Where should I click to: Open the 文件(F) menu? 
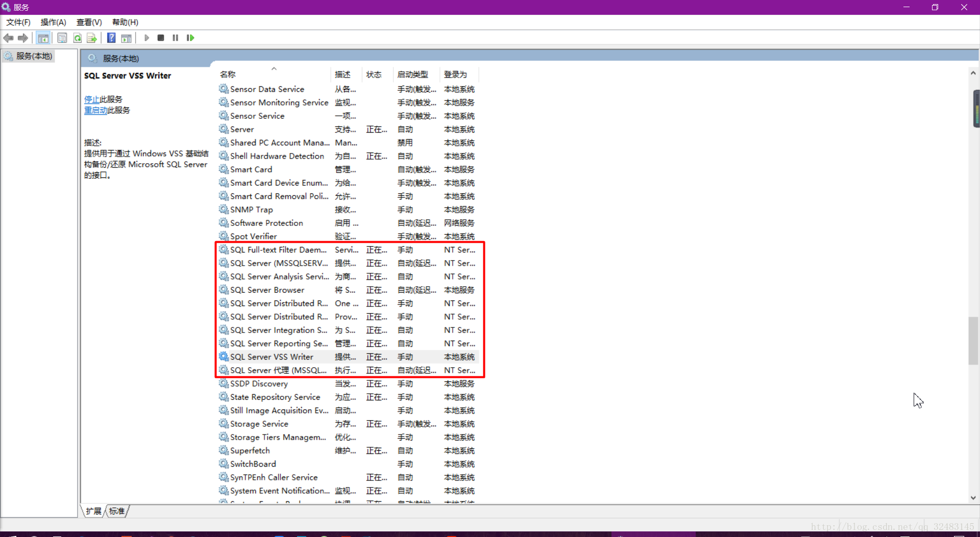click(18, 22)
